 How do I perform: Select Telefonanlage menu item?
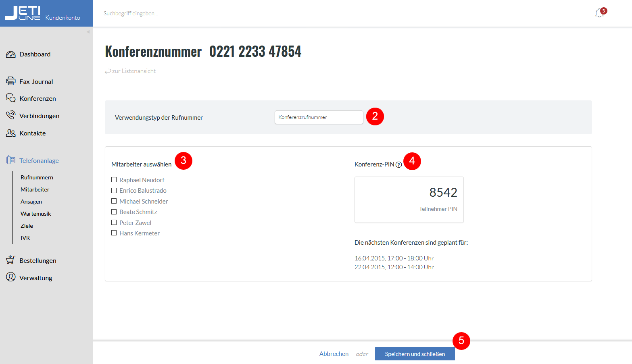click(39, 160)
